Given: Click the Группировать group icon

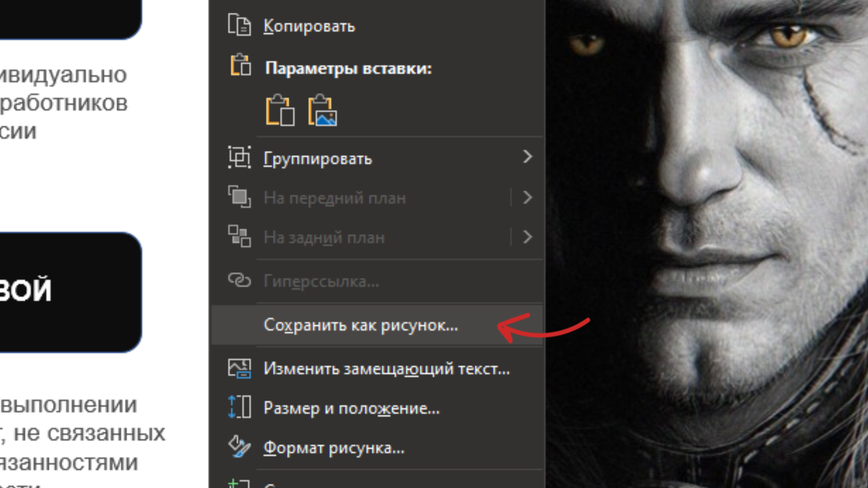Looking at the screenshot, I should pyautogui.click(x=239, y=157).
